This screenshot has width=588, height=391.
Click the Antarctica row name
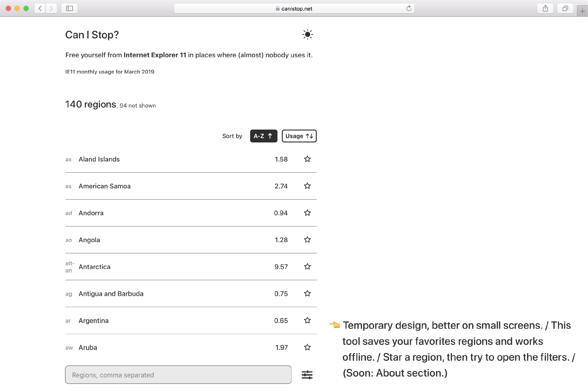(x=94, y=267)
